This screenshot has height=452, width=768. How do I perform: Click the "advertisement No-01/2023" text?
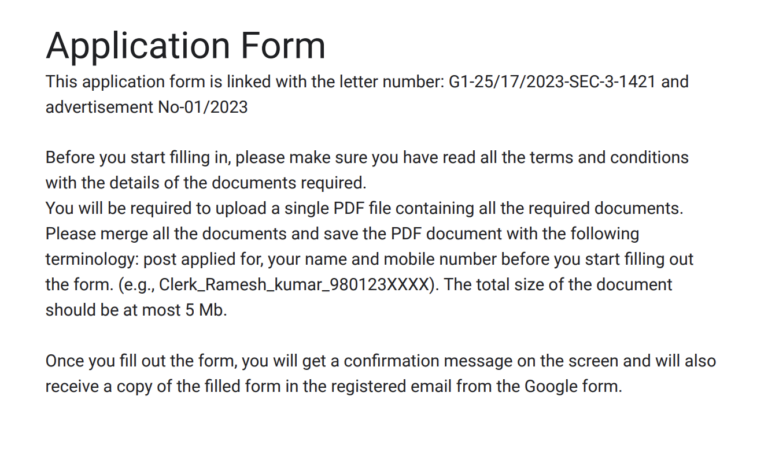pos(146,107)
